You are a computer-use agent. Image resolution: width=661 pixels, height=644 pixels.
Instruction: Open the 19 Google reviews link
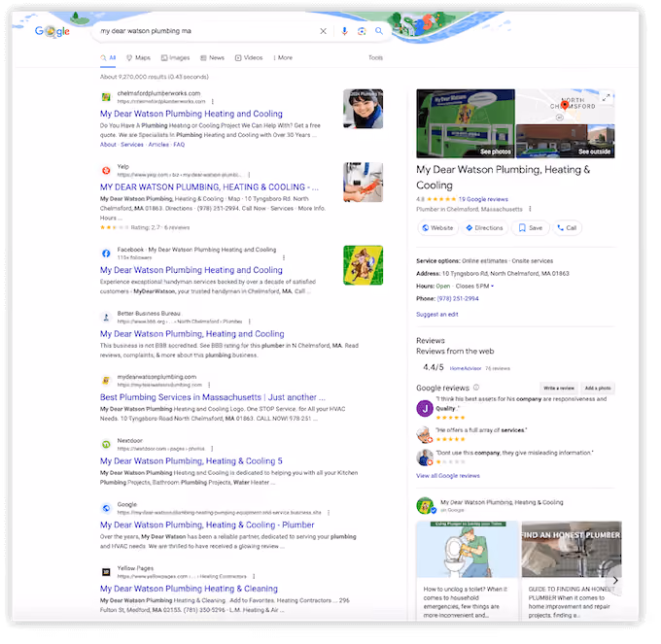(483, 199)
